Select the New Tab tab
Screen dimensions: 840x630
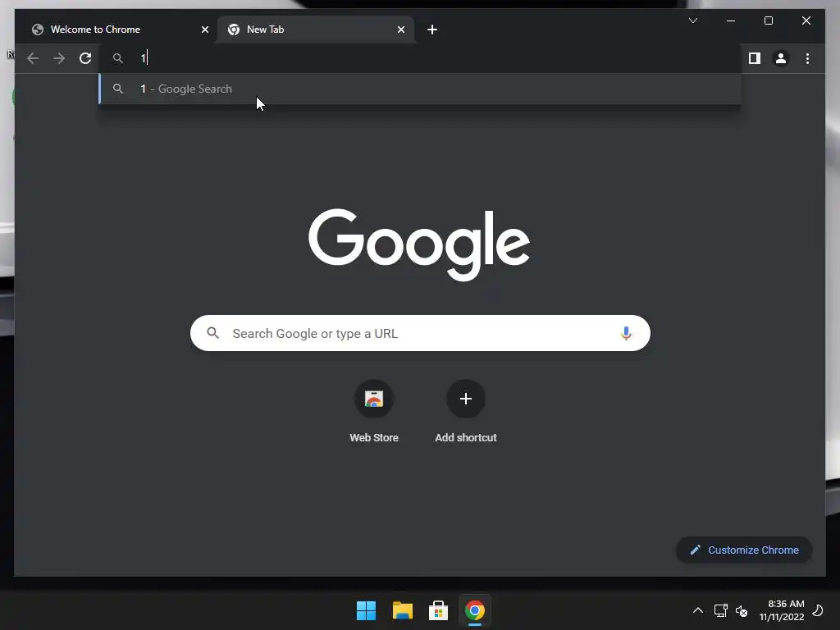tap(316, 30)
